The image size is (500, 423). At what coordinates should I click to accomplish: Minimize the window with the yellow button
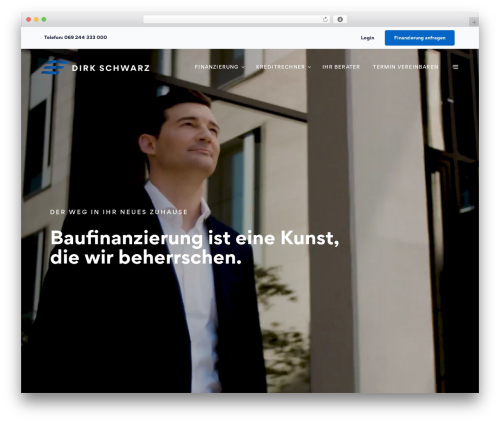(36, 19)
